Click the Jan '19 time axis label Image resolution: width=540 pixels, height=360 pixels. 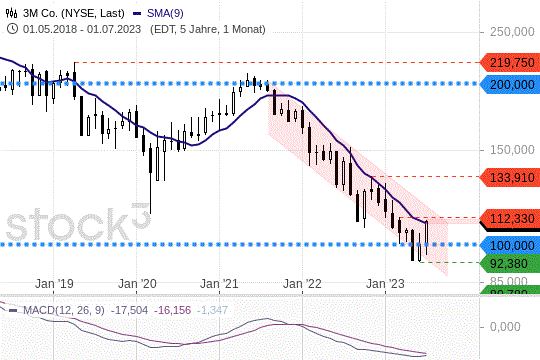click(x=54, y=284)
